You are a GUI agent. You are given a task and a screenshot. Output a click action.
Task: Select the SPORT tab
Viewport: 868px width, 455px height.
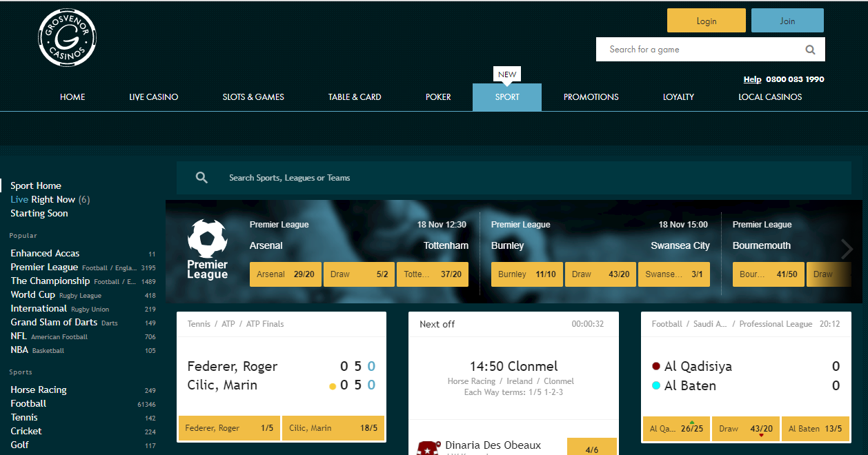[507, 97]
